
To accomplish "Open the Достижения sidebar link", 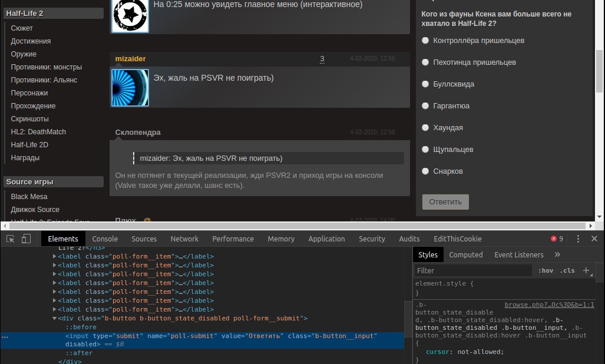I will 31,41.
